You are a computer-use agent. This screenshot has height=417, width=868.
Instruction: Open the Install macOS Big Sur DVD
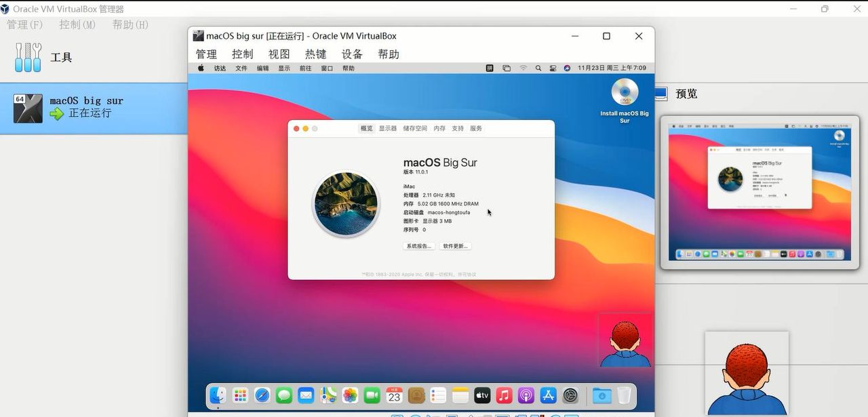(x=625, y=93)
